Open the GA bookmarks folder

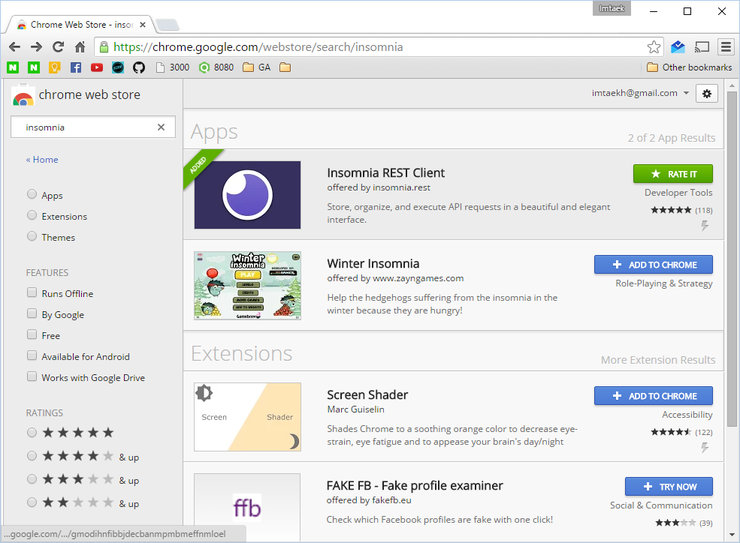[256, 67]
